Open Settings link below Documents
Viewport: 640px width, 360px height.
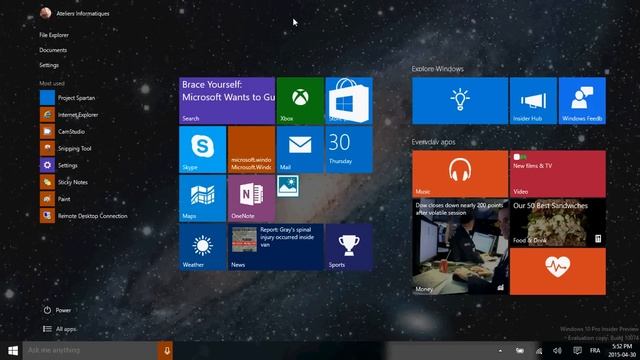point(49,65)
